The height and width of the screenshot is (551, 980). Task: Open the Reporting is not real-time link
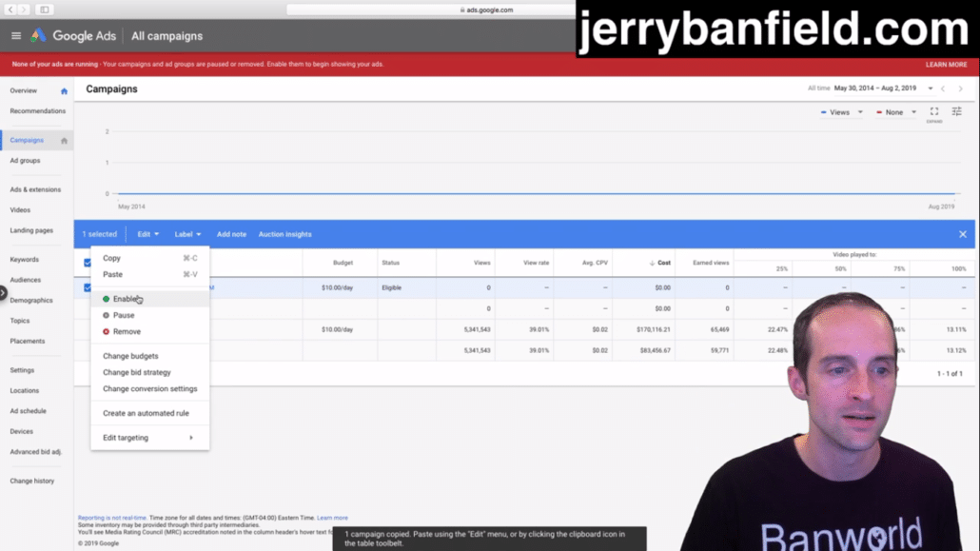(x=112, y=518)
